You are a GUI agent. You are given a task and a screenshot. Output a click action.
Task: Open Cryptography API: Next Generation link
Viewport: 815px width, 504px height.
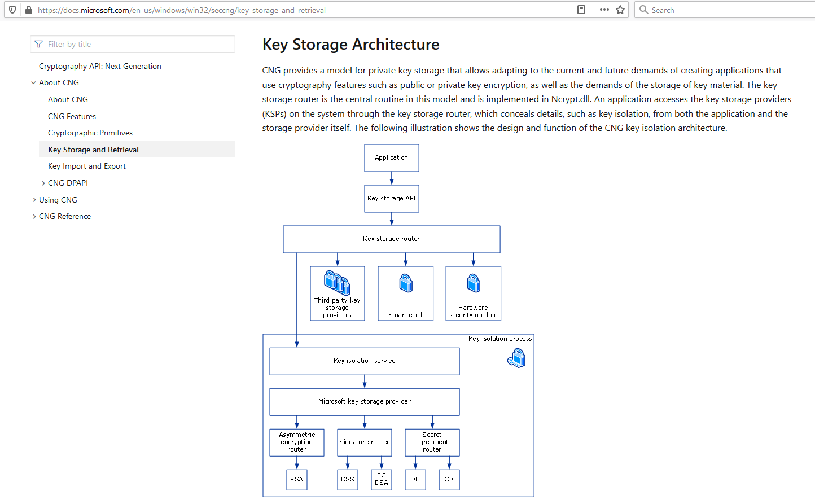tap(100, 66)
